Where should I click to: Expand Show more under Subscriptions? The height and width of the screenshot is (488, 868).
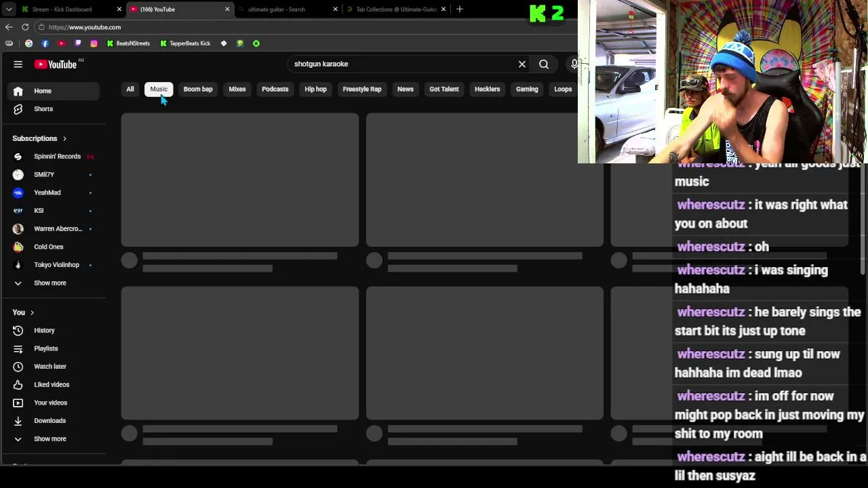[x=53, y=283]
